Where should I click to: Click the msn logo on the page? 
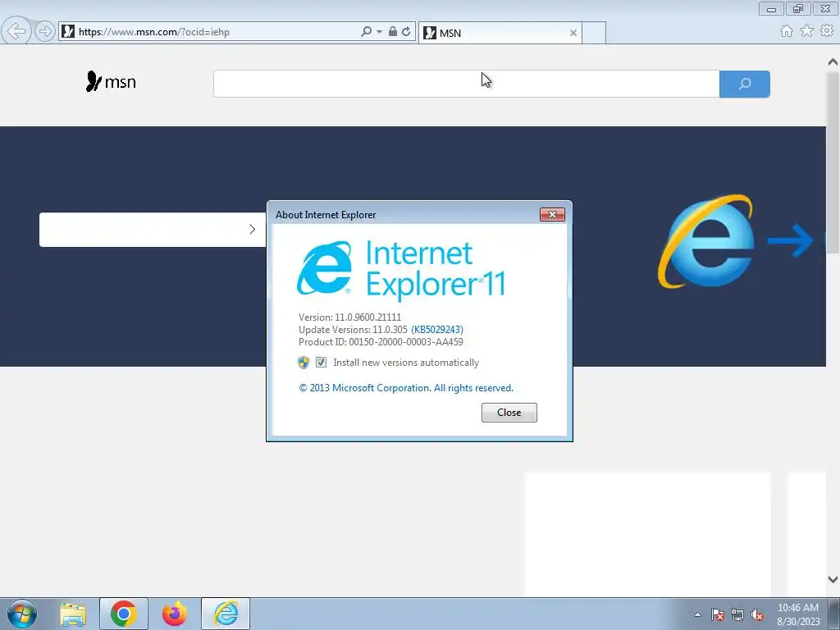tap(111, 81)
